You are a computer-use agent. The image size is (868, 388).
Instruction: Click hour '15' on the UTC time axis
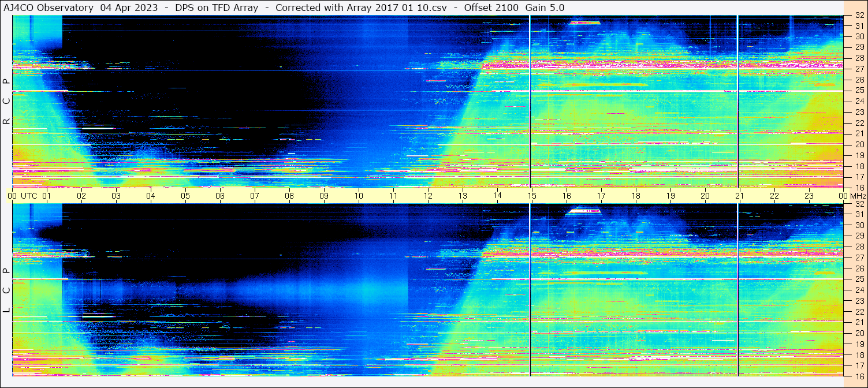(x=532, y=196)
